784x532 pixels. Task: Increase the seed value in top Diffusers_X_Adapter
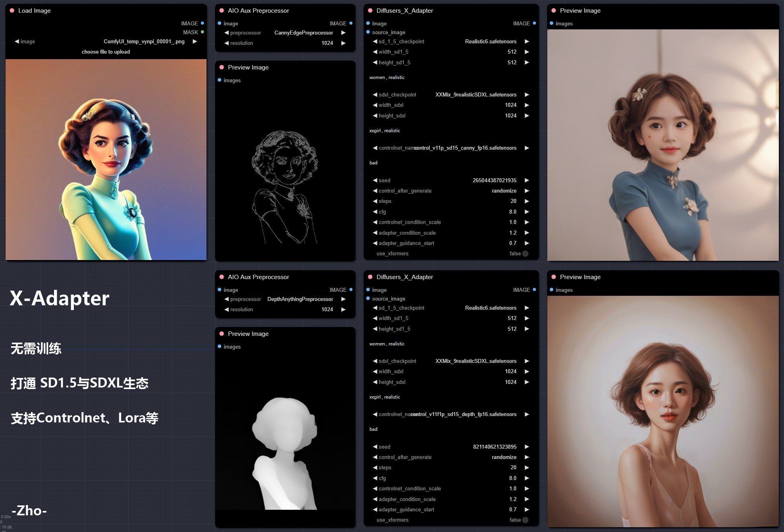[x=527, y=180]
